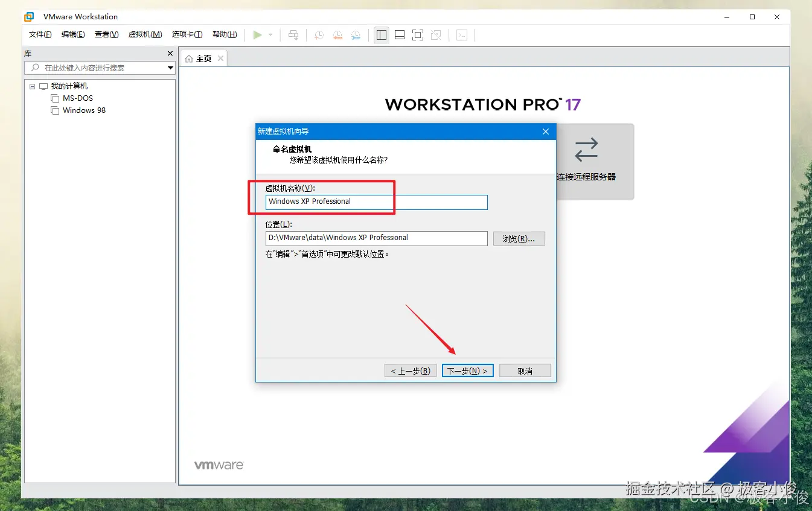Open the power options dropdown arrow beside play
The width and height of the screenshot is (812, 511).
270,35
